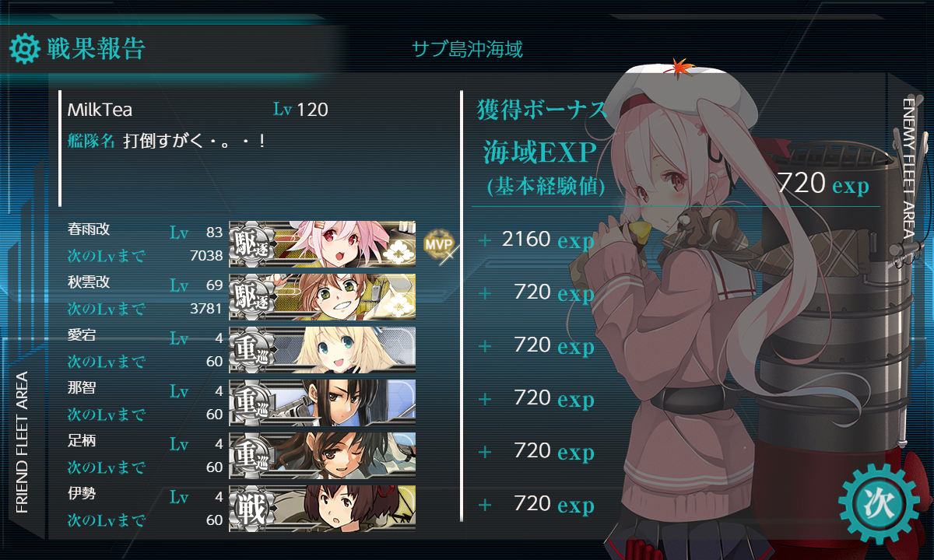The image size is (934, 560).
Task: Click 春雨改's 駆逐 ship type gear icon
Action: pyautogui.click(x=250, y=245)
